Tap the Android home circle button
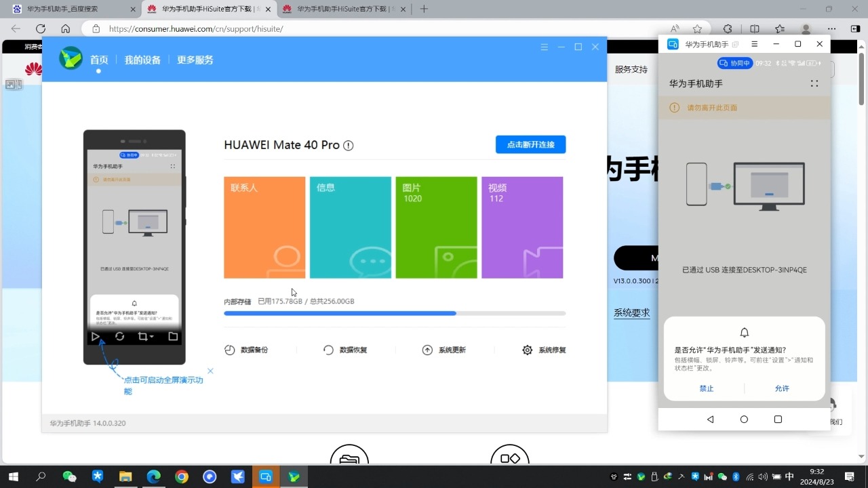 [x=744, y=420]
